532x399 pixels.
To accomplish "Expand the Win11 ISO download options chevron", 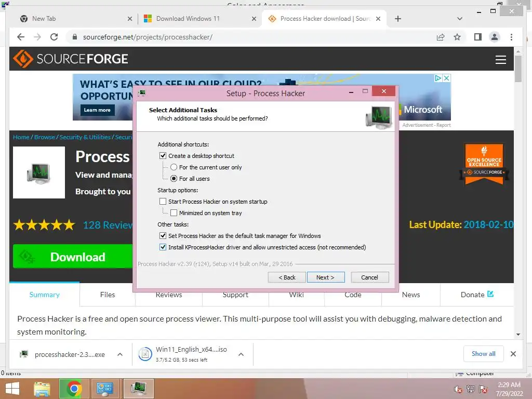I will pos(241,354).
